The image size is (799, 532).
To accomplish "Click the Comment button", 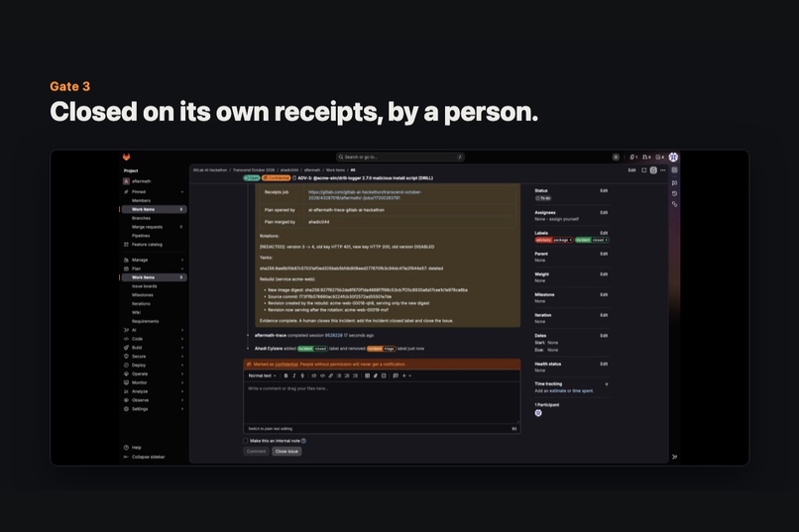I will click(x=257, y=452).
